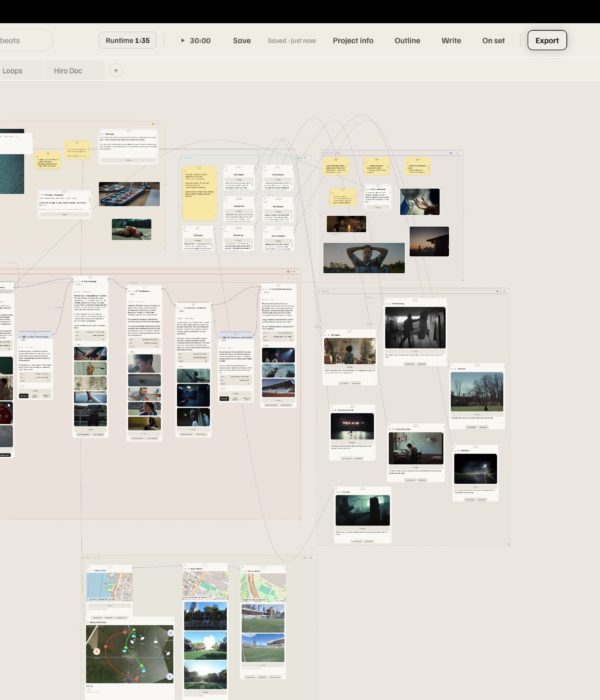Open the night streetlight road image
Viewport: 600px width, 700px height.
pyautogui.click(x=475, y=469)
